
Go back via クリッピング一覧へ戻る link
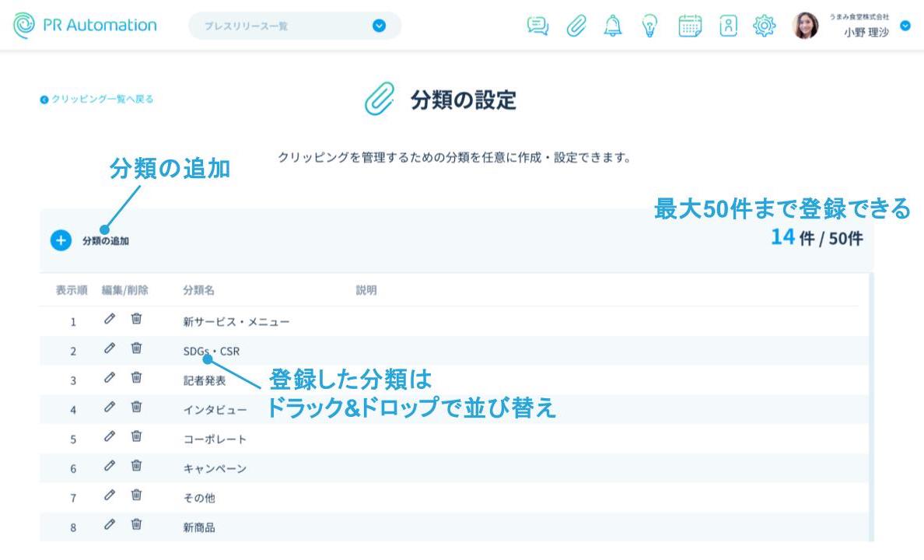point(97,100)
